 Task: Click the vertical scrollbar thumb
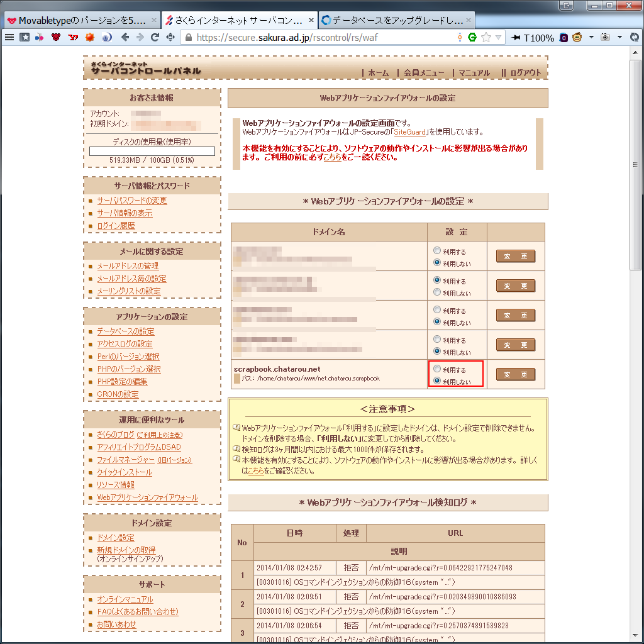(635, 164)
